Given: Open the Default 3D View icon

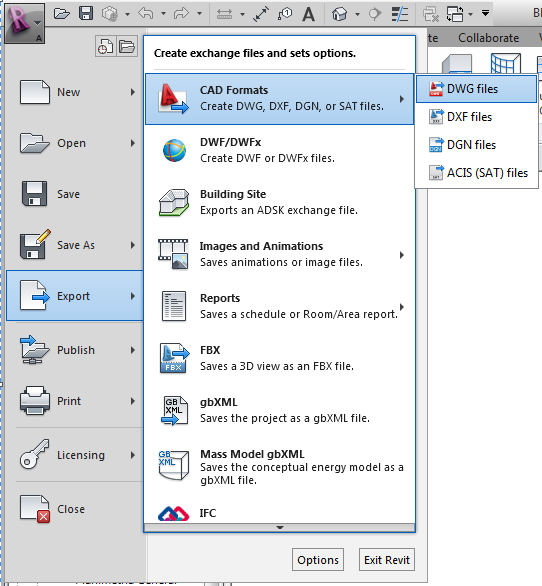Looking at the screenshot, I should (x=339, y=14).
